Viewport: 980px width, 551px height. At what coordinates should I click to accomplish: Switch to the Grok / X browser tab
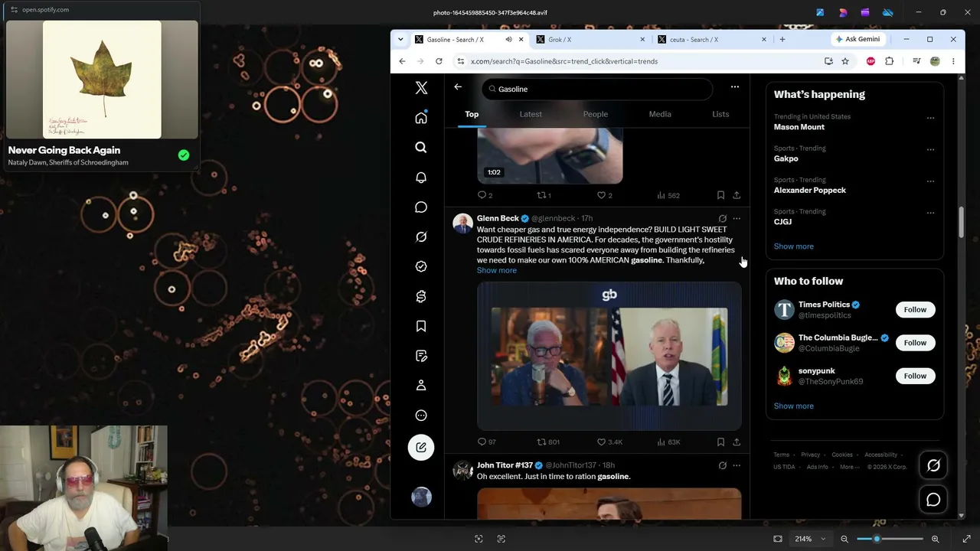click(590, 40)
